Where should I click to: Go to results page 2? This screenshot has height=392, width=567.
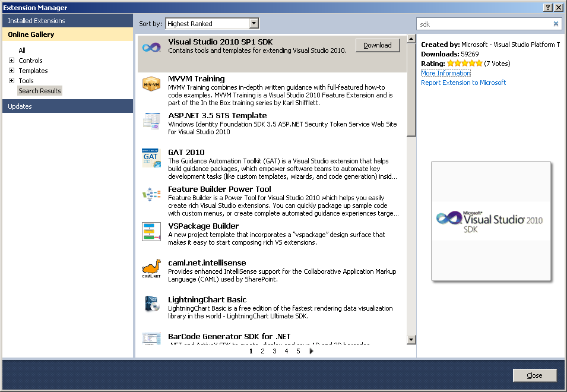[262, 351]
